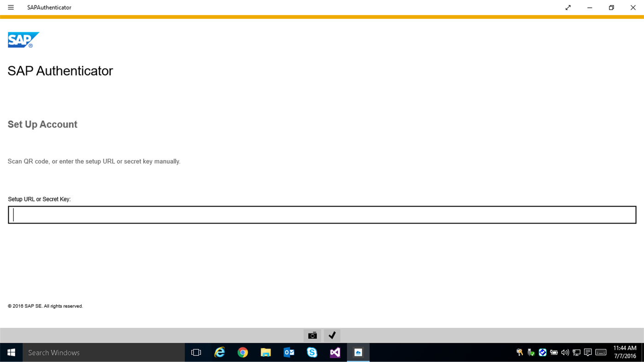Viewport: 644px width, 362px height.
Task: Toggle the volume control in the system tray
Action: (x=565, y=352)
